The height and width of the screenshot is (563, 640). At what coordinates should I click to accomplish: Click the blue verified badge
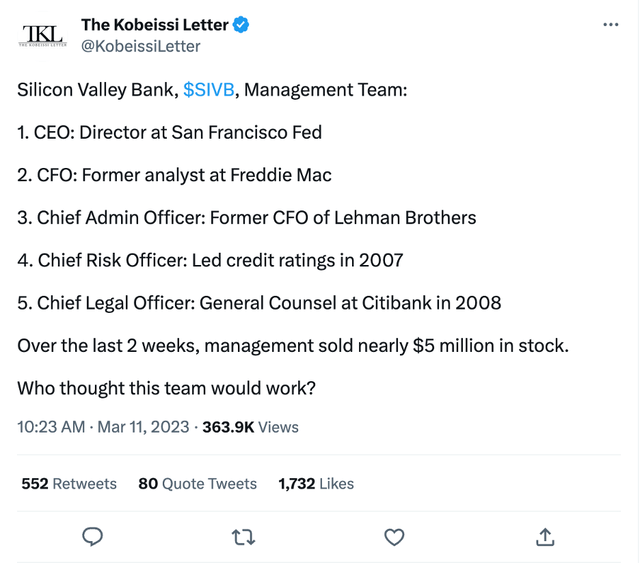tap(241, 25)
